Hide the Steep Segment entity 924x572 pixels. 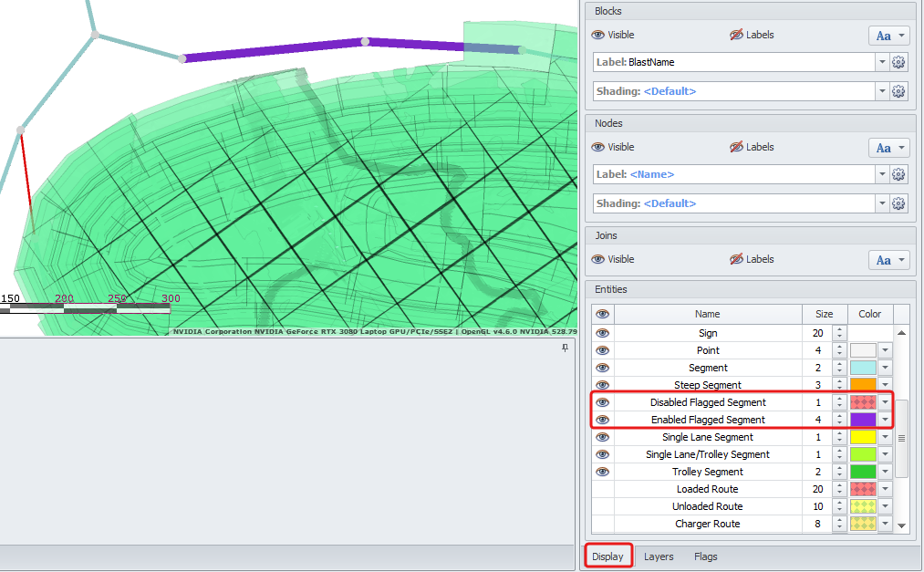pyautogui.click(x=602, y=385)
